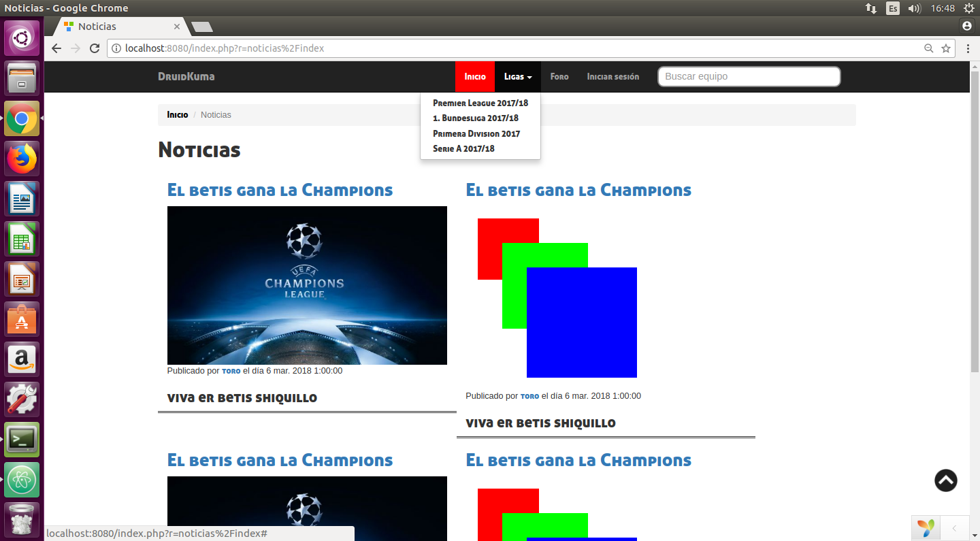Click the scroll-to-top arrow button

point(945,480)
